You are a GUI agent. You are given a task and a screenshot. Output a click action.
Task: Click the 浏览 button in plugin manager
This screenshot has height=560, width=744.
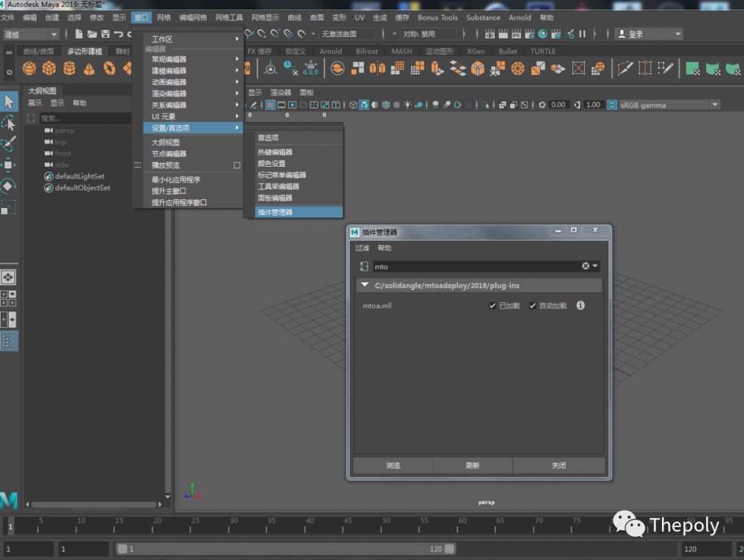(393, 466)
